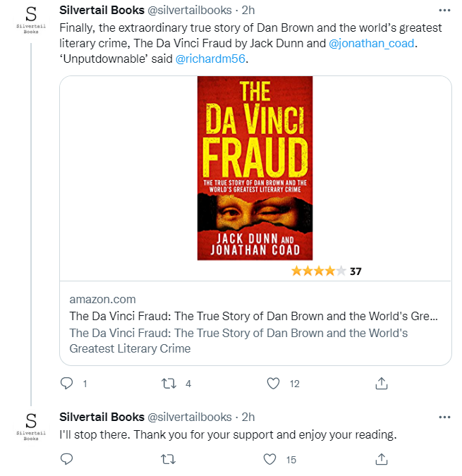Image resolution: width=462 pixels, height=476 pixels.
Task: Open the amazon.com link card title
Action: point(253,315)
